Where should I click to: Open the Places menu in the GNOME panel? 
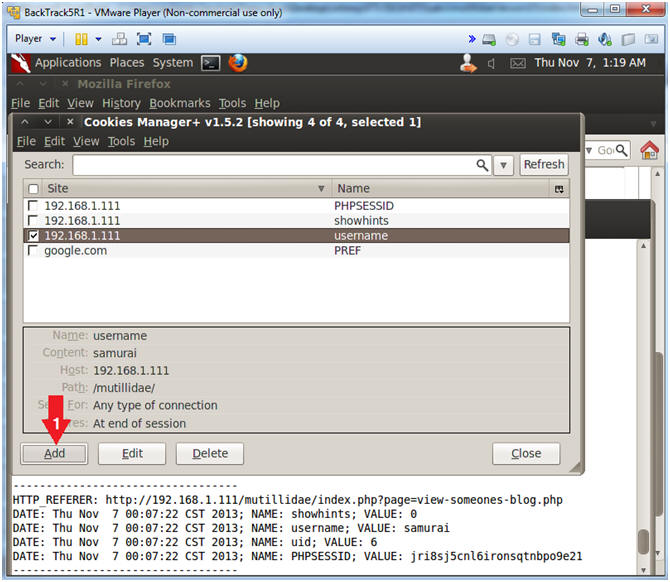(x=127, y=63)
